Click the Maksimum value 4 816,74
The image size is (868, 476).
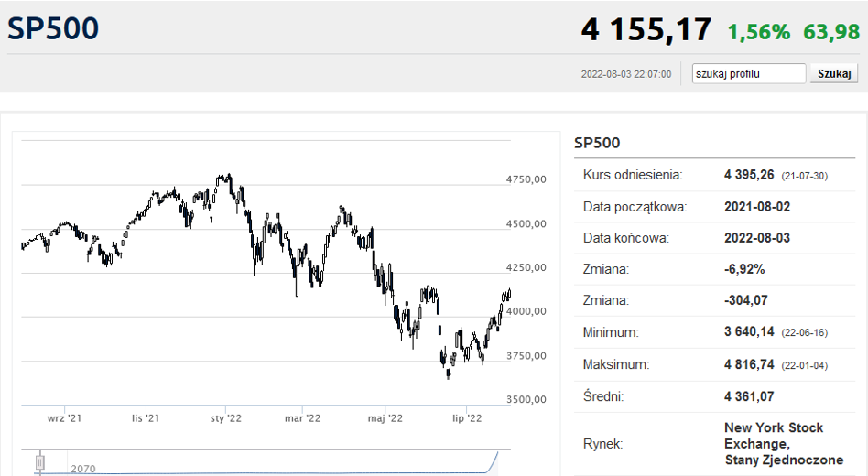(749, 364)
